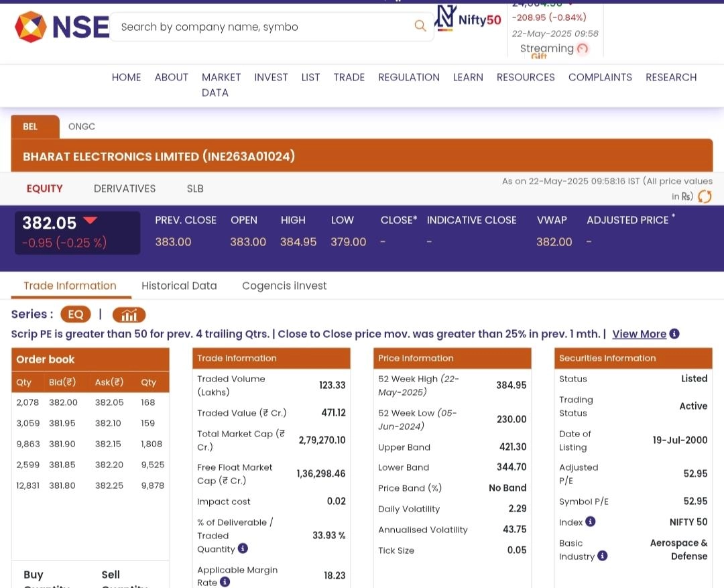The image size is (724, 588).
Task: Click the search magnifier icon
Action: (x=420, y=26)
